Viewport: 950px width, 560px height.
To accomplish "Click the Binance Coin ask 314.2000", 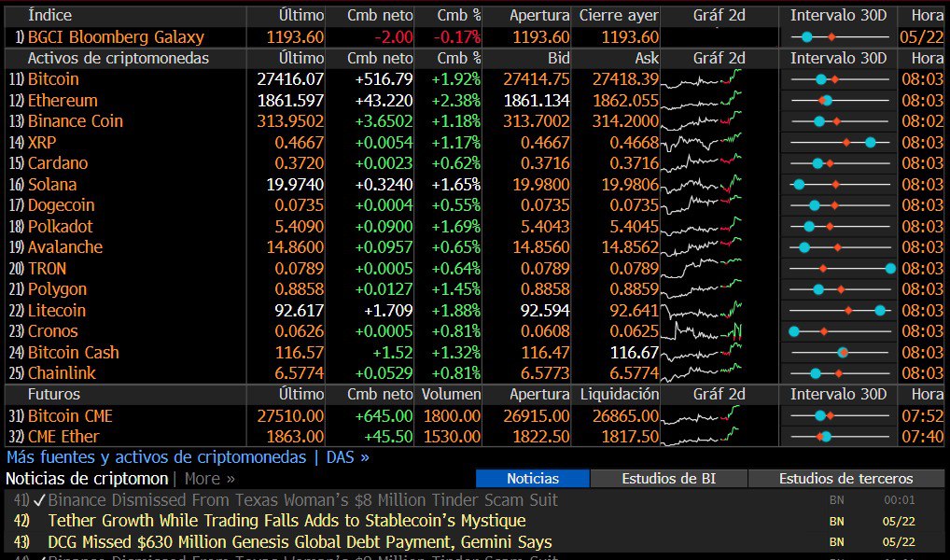I will (625, 121).
